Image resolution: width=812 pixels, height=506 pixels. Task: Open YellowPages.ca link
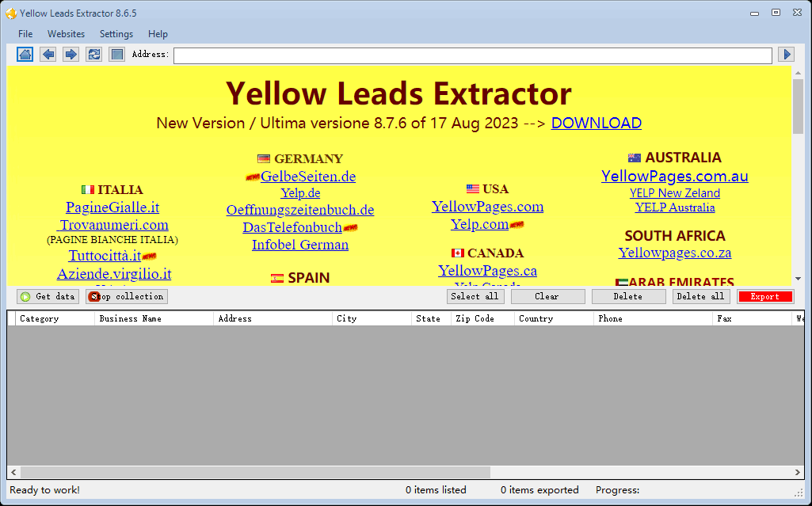tap(488, 271)
